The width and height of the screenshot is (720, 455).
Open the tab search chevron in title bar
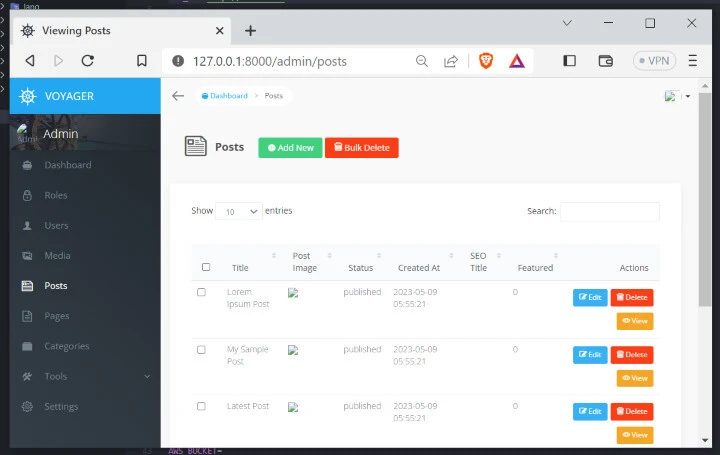567,23
